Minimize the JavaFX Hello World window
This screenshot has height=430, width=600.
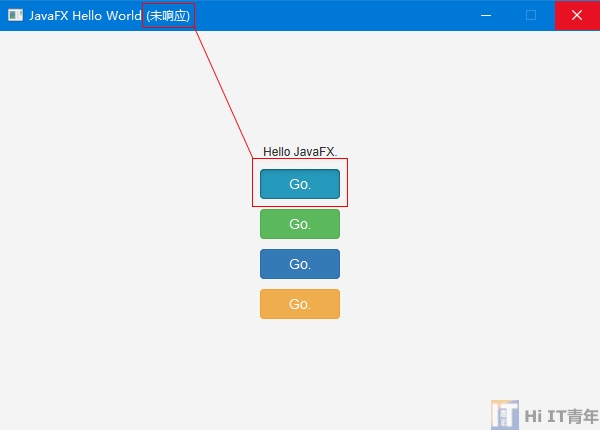coord(486,15)
